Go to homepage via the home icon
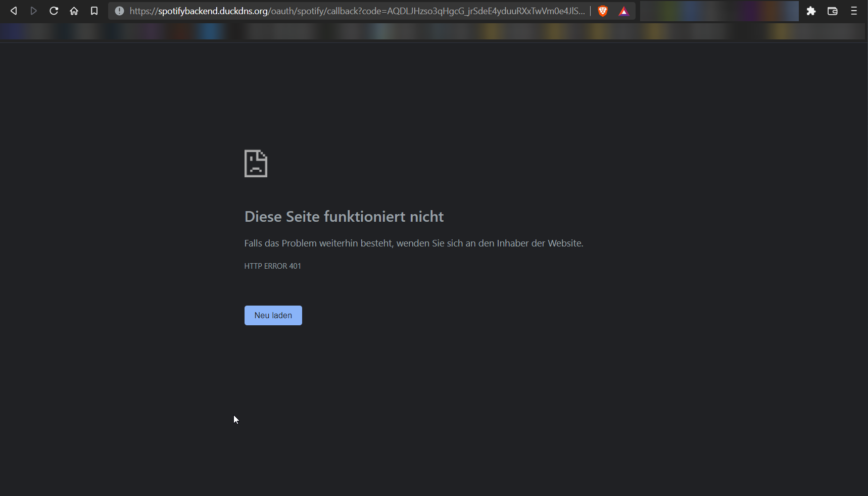 tap(74, 11)
